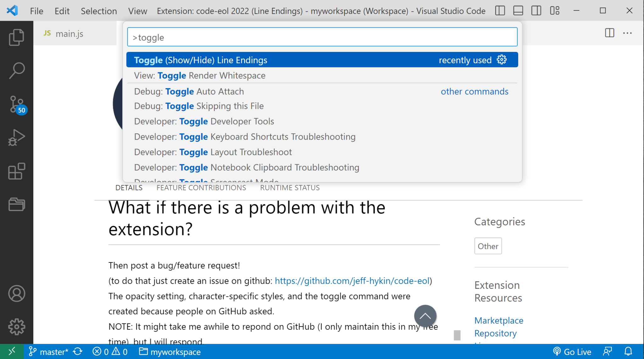Click the command palette input field
The height and width of the screenshot is (359, 644).
322,37
